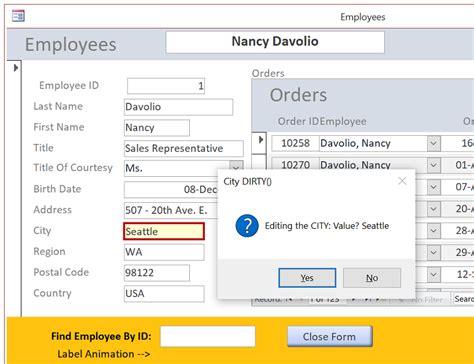Click the small Orders label above subform
Viewport: 474px width, 364px height.
(268, 73)
